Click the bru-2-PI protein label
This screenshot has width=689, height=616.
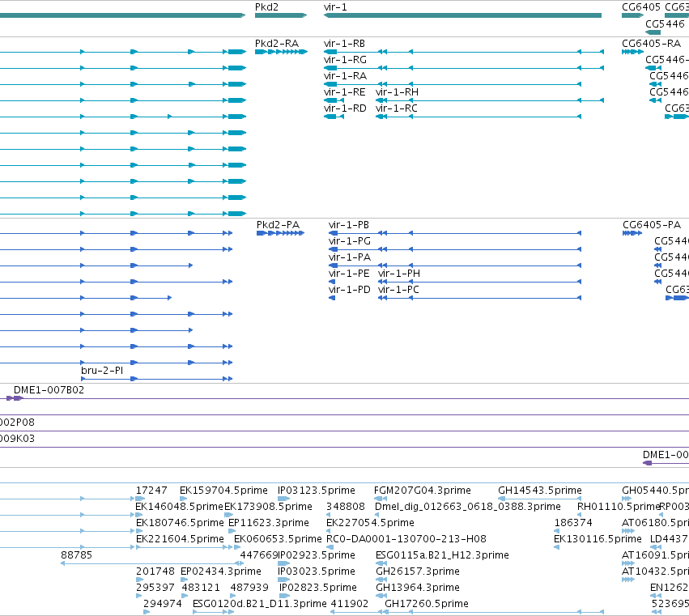pyautogui.click(x=102, y=371)
